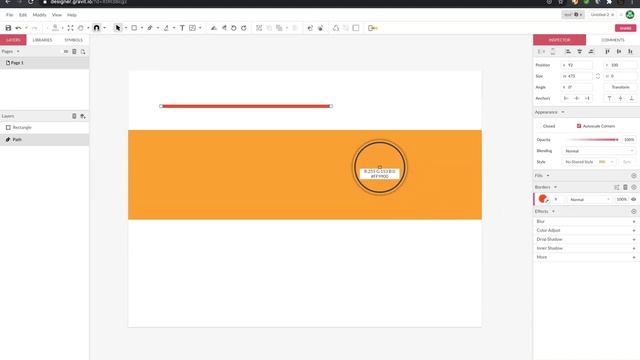
Task: Toggle the lock aspect ratio control
Action: click(598, 76)
